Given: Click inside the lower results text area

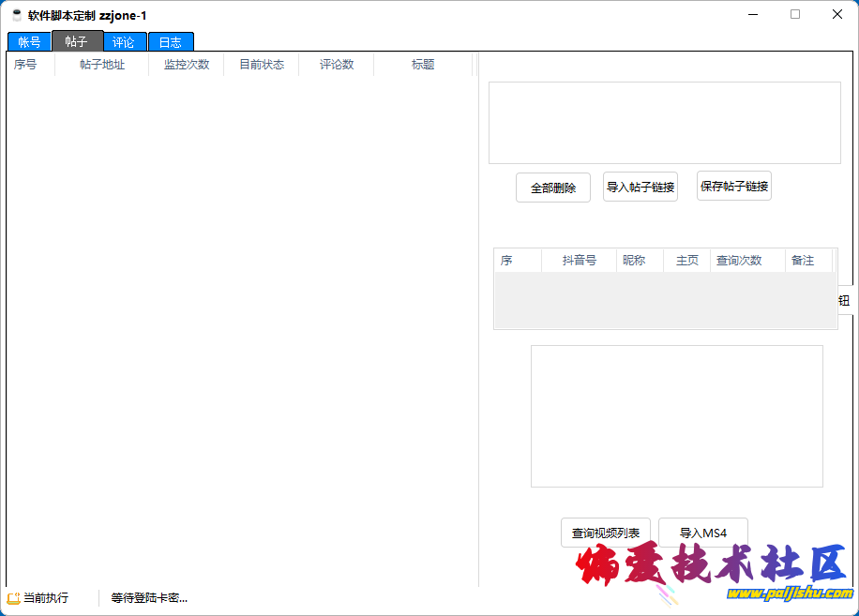Looking at the screenshot, I should pyautogui.click(x=677, y=415).
